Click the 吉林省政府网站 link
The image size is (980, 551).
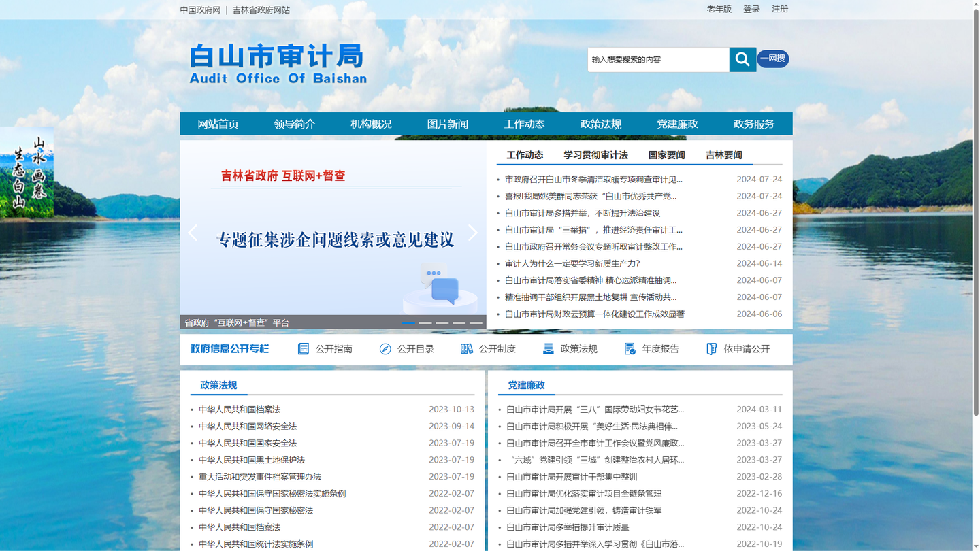point(261,10)
